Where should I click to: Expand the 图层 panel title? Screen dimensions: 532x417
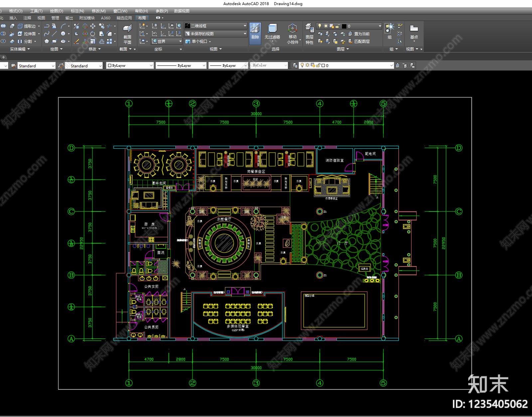[343, 49]
